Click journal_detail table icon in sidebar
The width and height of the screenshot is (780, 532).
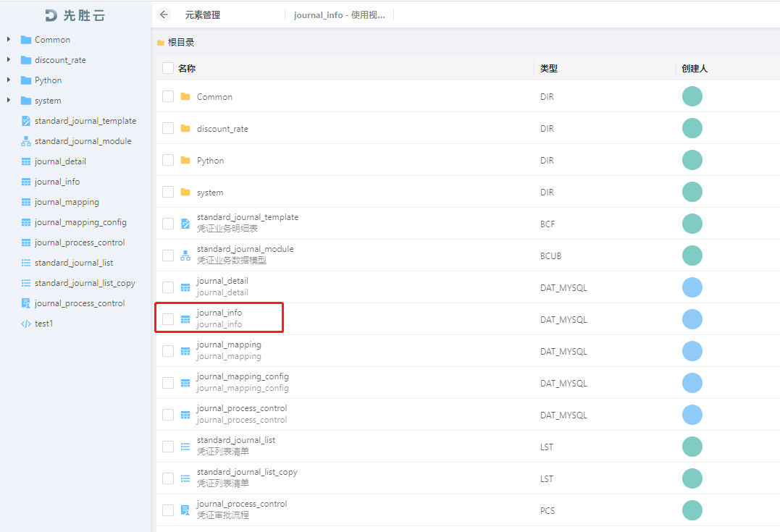point(26,161)
